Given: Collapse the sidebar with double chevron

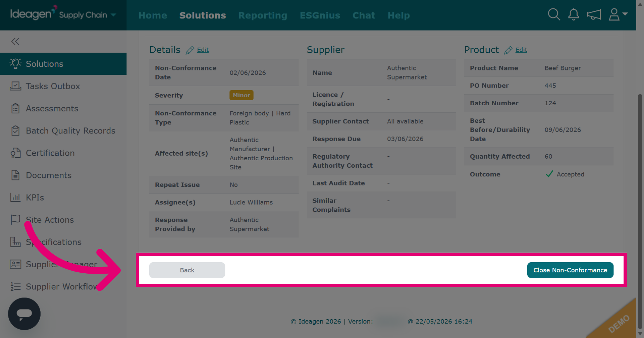Looking at the screenshot, I should click(15, 42).
